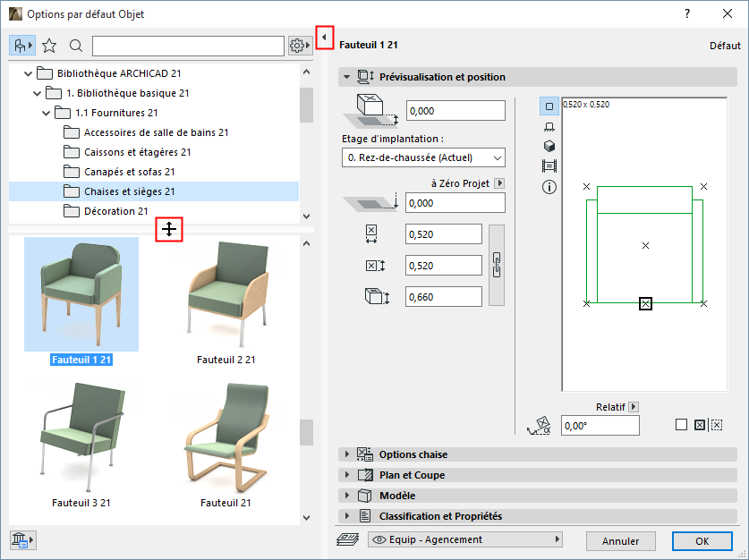Choose the Fauteuil 1 21 thumbnail
Image resolution: width=749 pixels, height=560 pixels.
81,294
